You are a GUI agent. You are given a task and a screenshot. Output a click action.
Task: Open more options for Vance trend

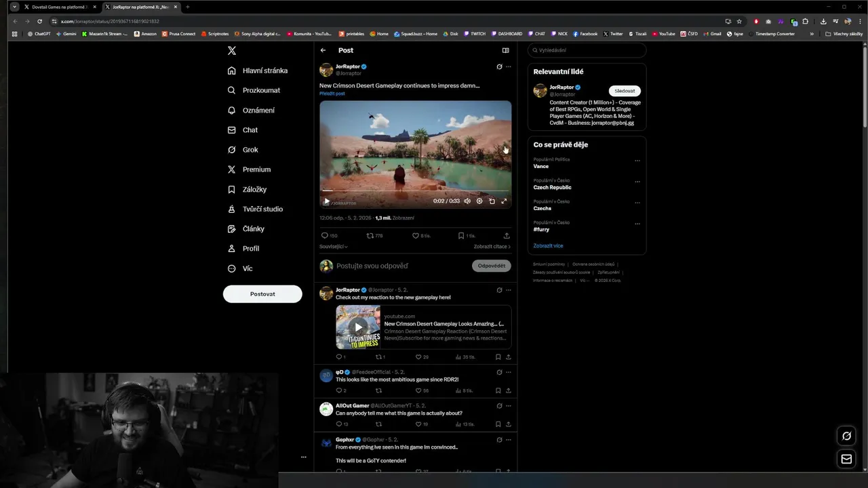click(x=637, y=161)
